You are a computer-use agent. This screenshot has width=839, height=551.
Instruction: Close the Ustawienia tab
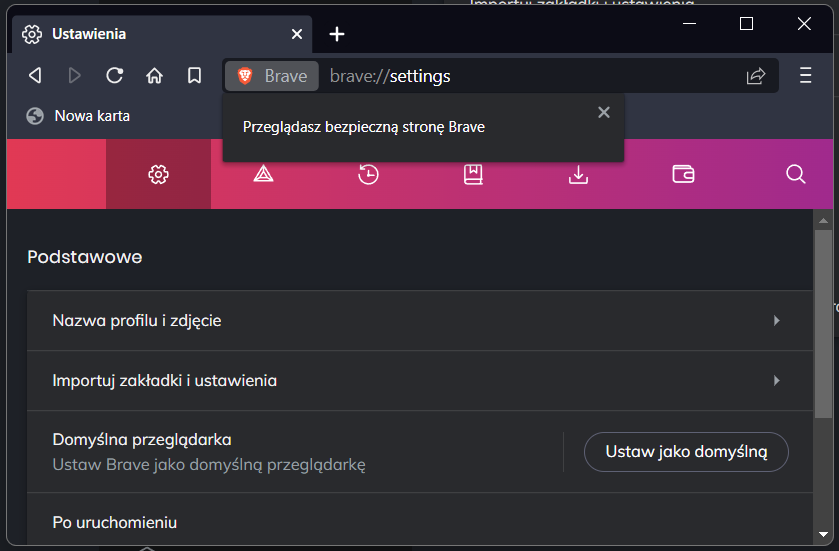297,34
